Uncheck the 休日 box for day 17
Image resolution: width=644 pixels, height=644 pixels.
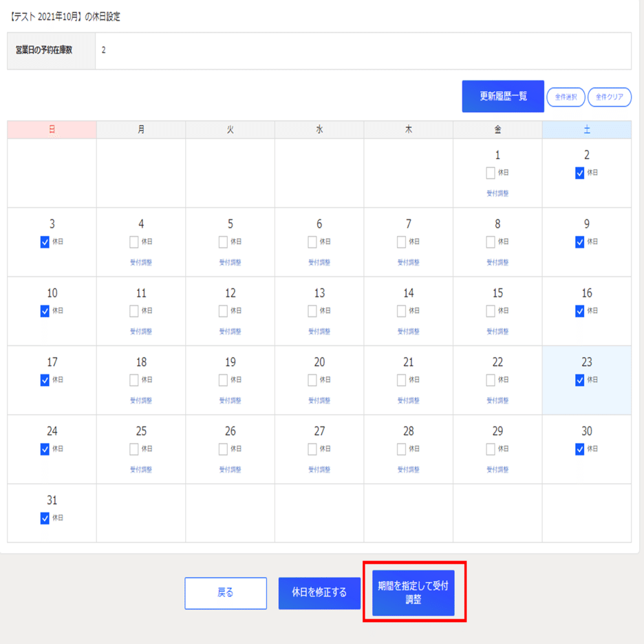pyautogui.click(x=45, y=380)
